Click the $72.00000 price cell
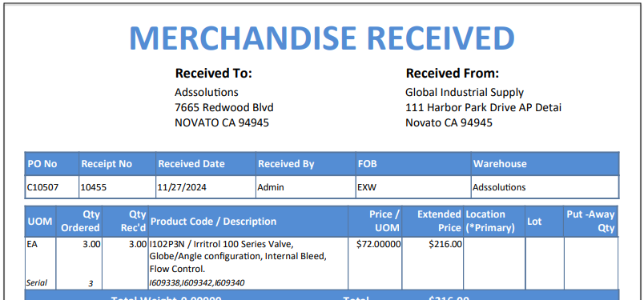The width and height of the screenshot is (644, 300). (x=379, y=245)
